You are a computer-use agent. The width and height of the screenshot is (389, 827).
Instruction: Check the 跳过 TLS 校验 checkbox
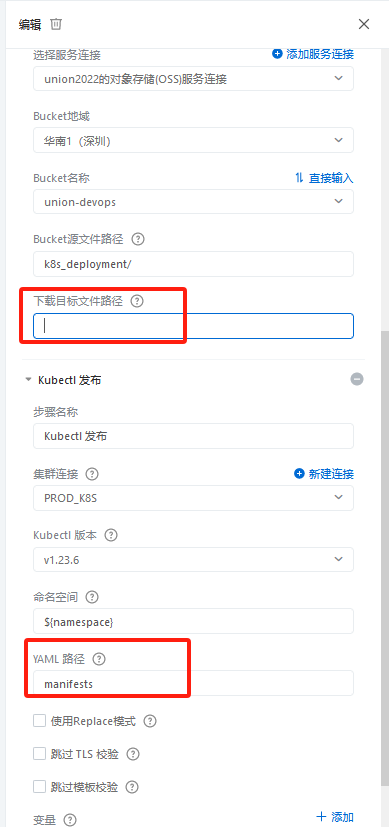pyautogui.click(x=40, y=754)
